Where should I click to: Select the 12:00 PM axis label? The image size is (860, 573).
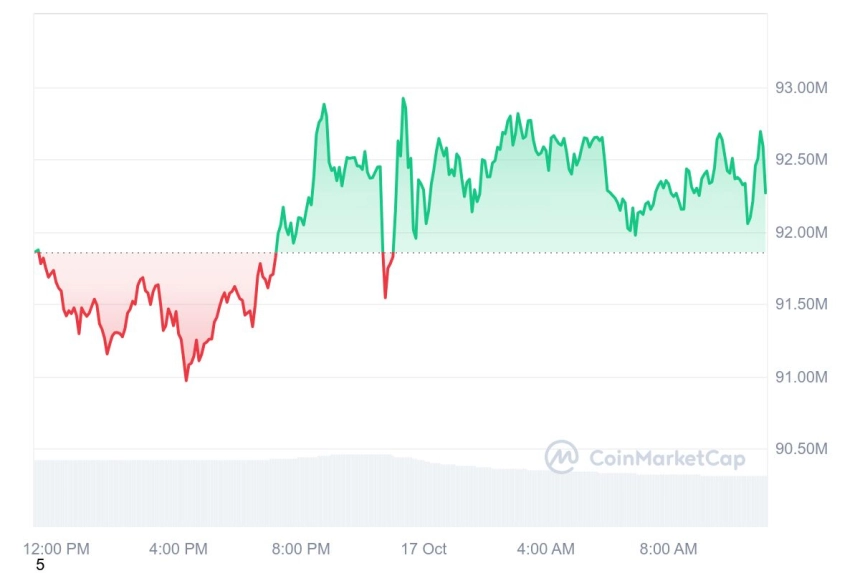(x=56, y=549)
